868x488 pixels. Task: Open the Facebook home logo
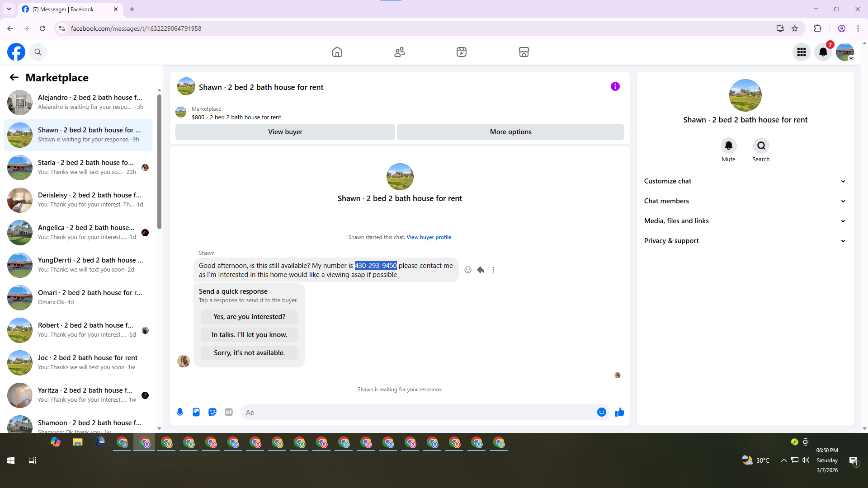[x=16, y=52]
